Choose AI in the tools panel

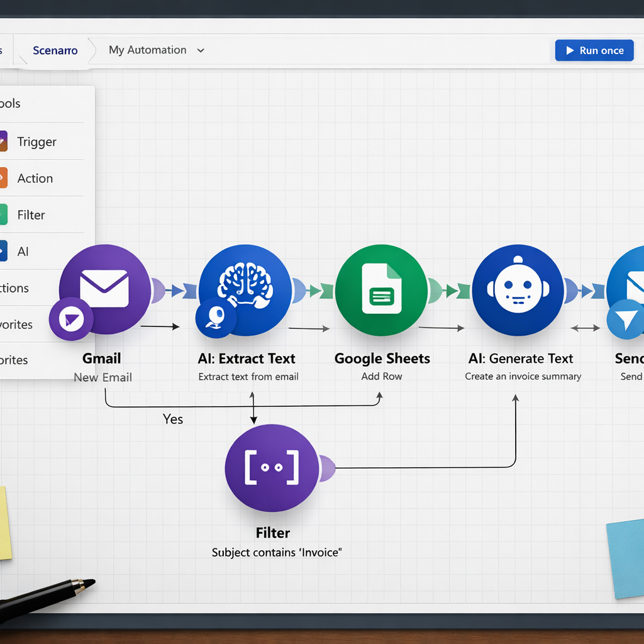23,252
